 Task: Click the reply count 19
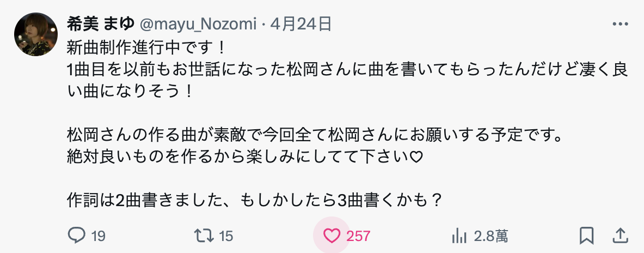pyautogui.click(x=99, y=236)
